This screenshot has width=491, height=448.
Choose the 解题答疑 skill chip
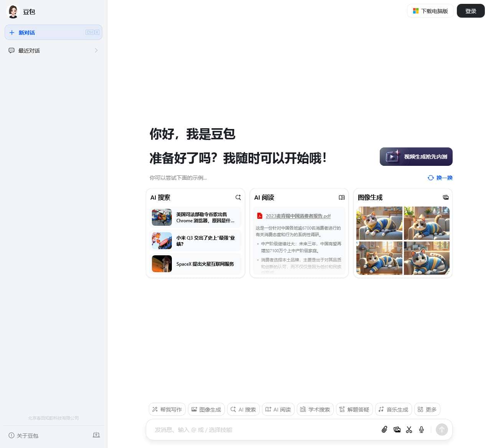(x=354, y=409)
